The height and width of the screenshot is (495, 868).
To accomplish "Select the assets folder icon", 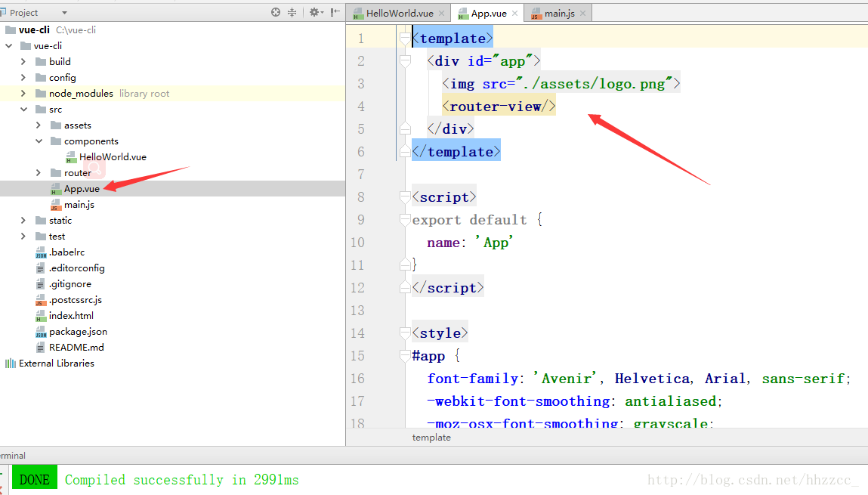I will click(x=55, y=125).
